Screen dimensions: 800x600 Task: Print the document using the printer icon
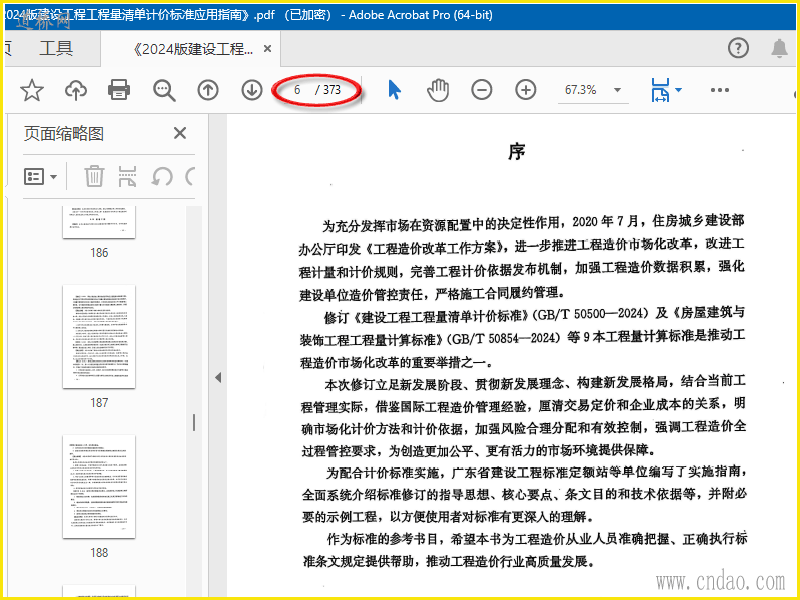click(119, 90)
